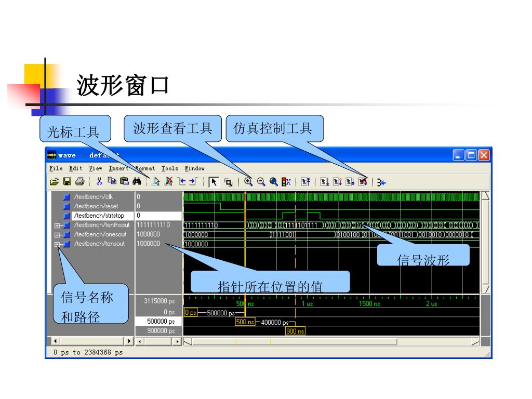Click the Find binoculars icon
The width and height of the screenshot is (532, 399).
[x=137, y=181]
